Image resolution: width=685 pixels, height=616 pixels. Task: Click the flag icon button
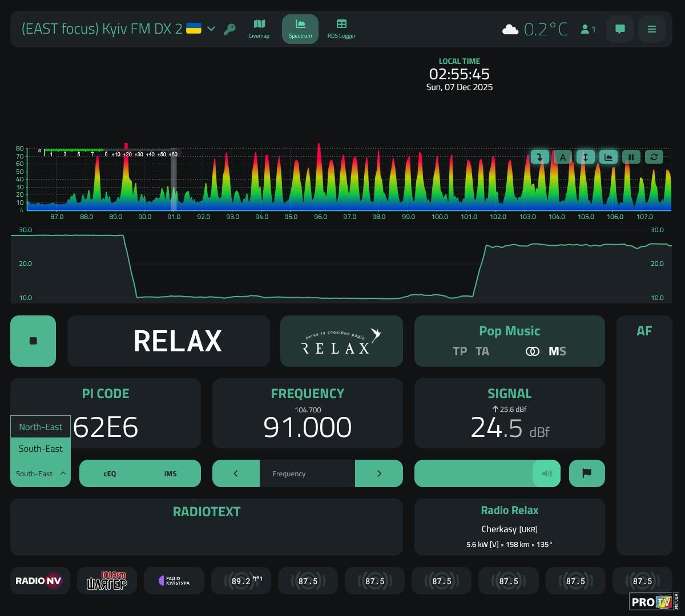[586, 473]
